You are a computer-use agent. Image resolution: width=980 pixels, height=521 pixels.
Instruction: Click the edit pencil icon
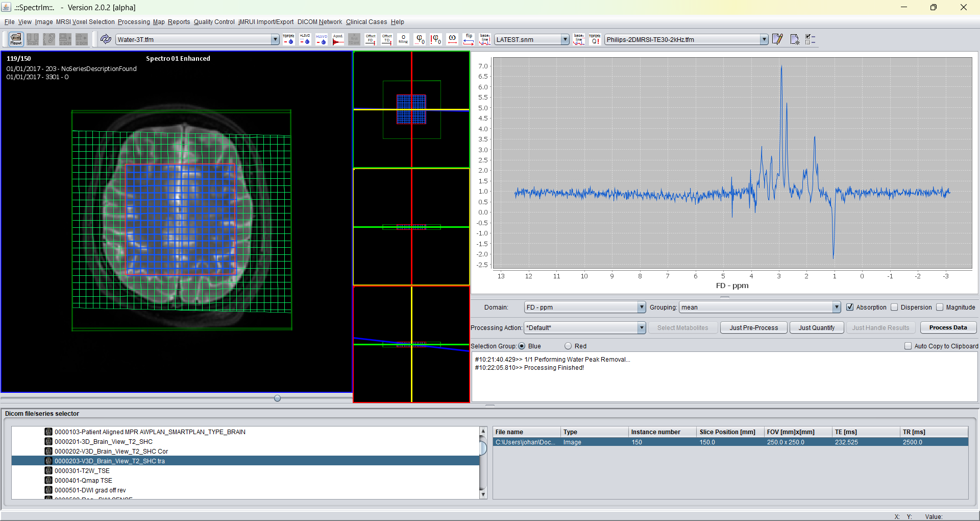pos(777,39)
